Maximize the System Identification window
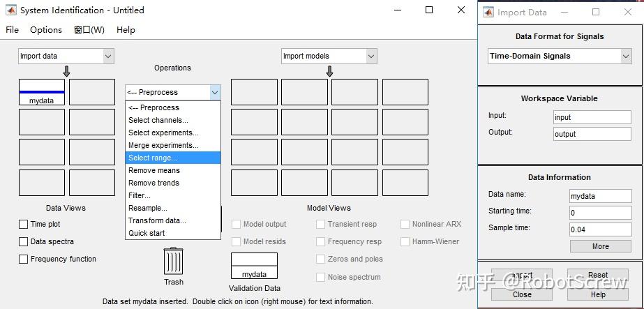This screenshot has width=644, height=309. coord(429,10)
